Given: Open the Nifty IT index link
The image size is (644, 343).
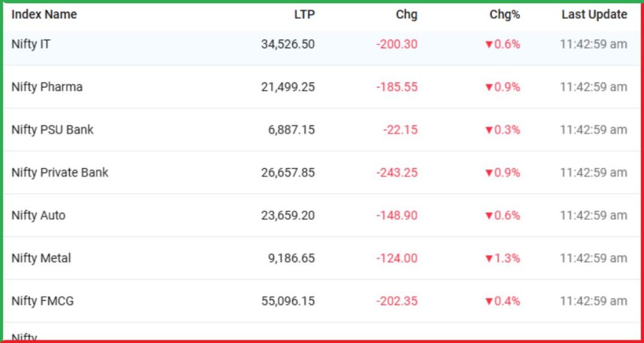Looking at the screenshot, I should [x=31, y=45].
